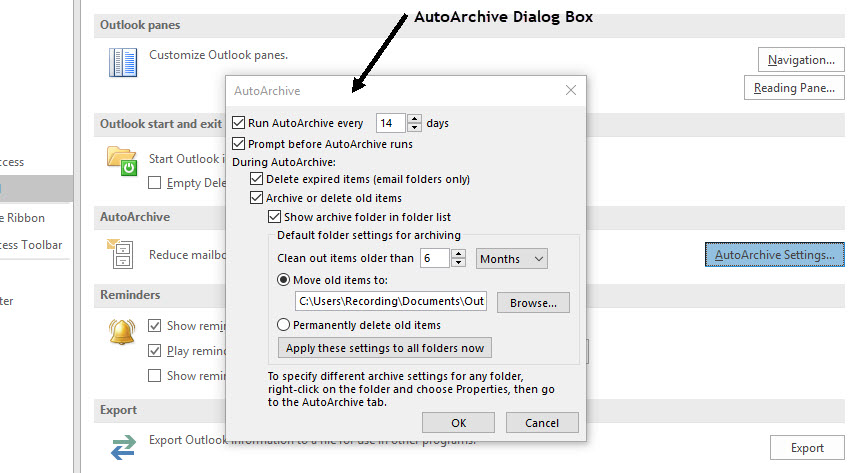
Task: Toggle Prompt before AutoArchive runs checkbox
Action: click(239, 144)
